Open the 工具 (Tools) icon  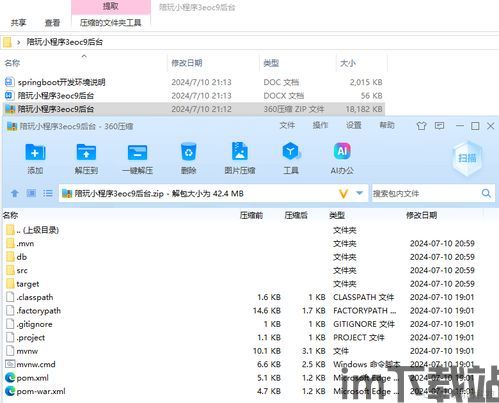(x=291, y=152)
